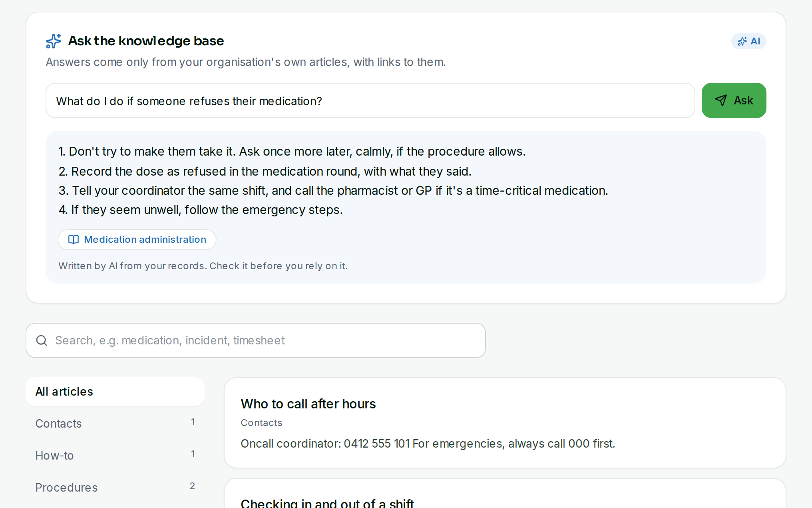This screenshot has height=508, width=812.
Task: Click the count 2 beside Procedures
Action: pyautogui.click(x=192, y=486)
